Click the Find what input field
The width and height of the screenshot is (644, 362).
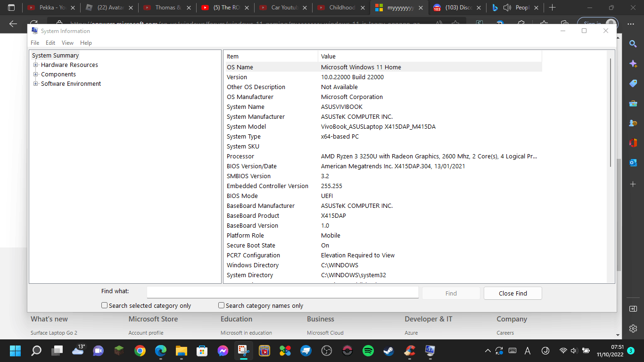coord(282,292)
